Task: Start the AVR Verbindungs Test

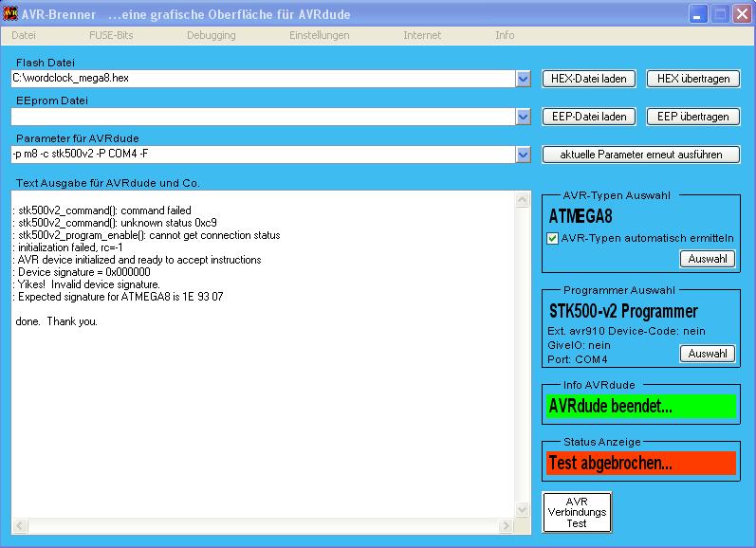Action: pos(577,512)
